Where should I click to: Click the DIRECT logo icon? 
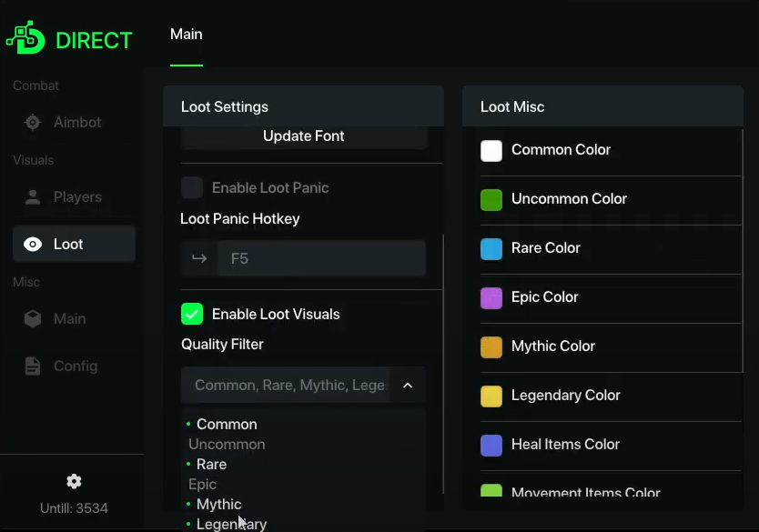pyautogui.click(x=25, y=37)
